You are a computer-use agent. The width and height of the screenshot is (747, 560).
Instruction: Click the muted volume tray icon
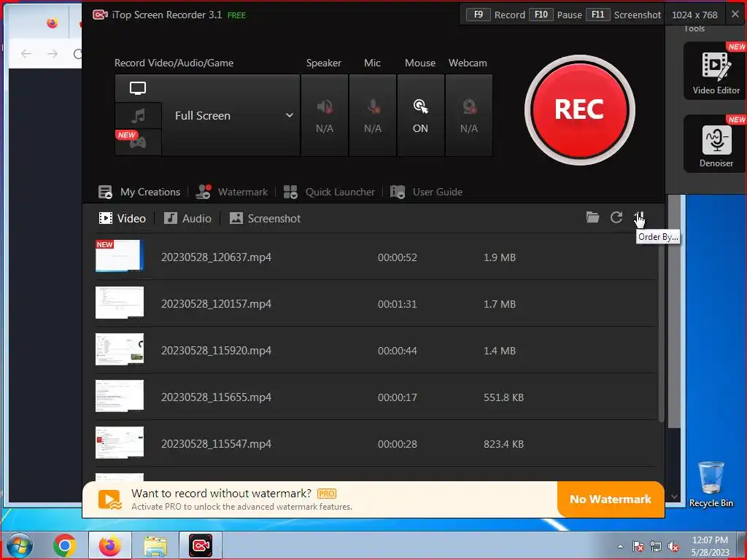pyautogui.click(x=673, y=546)
